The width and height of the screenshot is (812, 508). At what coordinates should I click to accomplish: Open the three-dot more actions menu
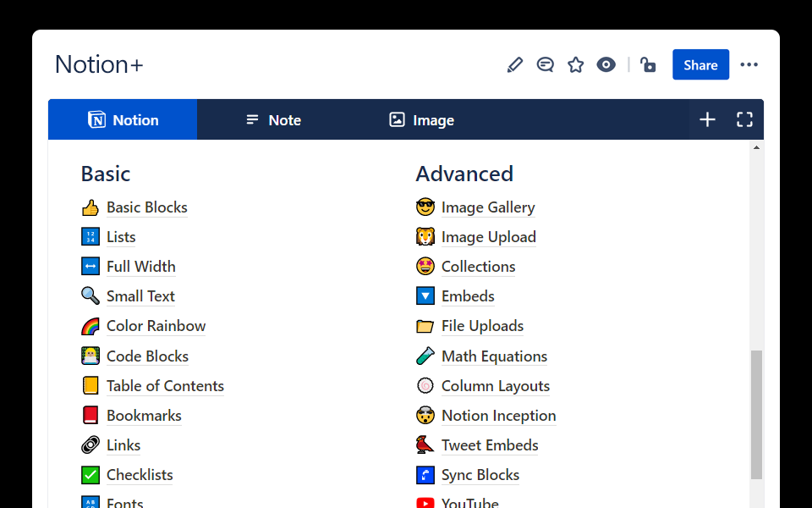point(749,65)
